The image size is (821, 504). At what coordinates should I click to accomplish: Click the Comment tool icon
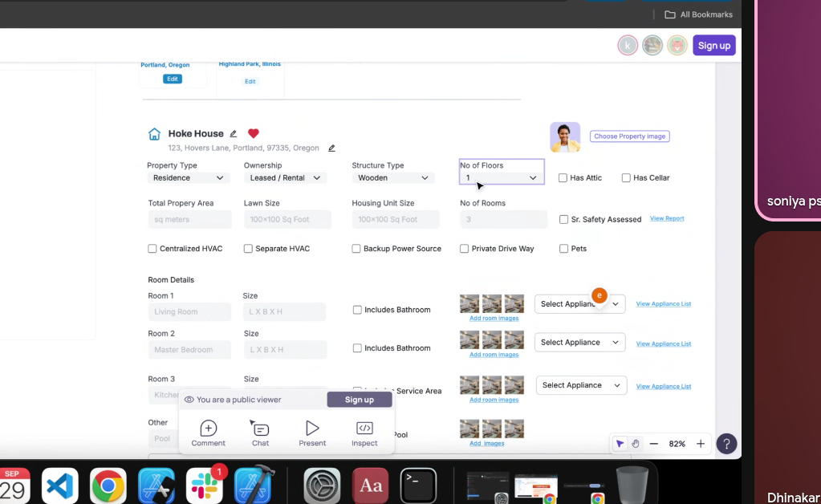208,429
